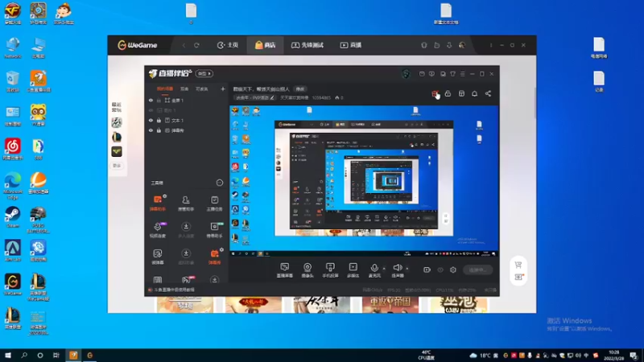644x362 pixels.
Task: Click the tag button beside the stream title
Action: [300, 89]
